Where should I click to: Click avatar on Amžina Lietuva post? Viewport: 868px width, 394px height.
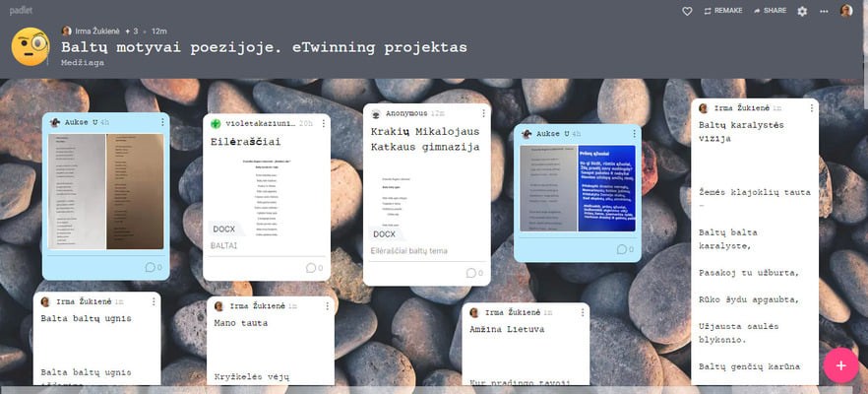tap(474, 312)
